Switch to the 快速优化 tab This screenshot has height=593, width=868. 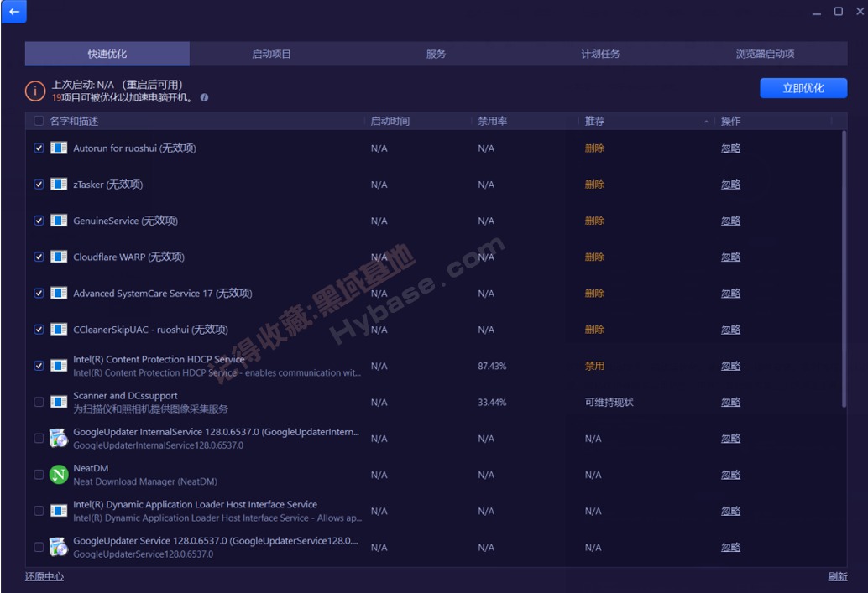coord(107,54)
